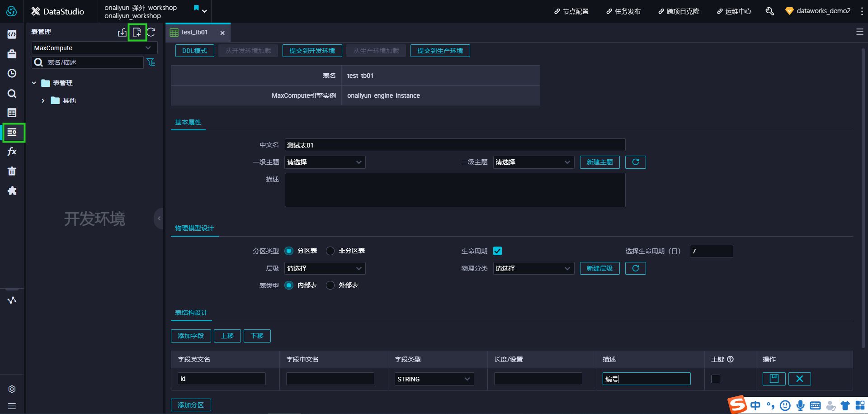The image size is (868, 414).
Task: Close the test_tb01 tab
Action: (x=222, y=33)
